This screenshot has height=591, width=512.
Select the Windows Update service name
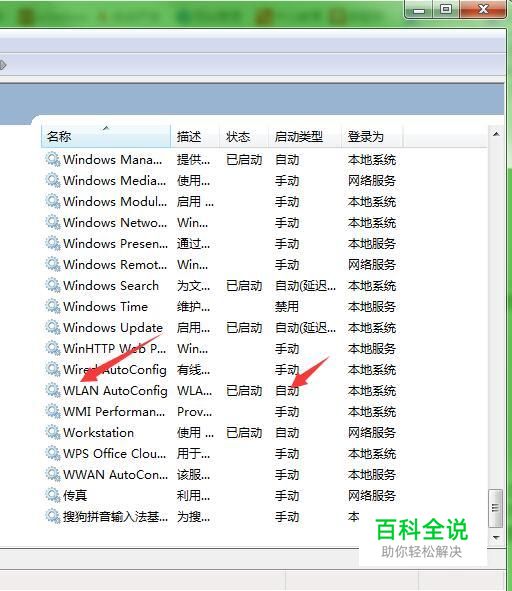[x=113, y=328]
